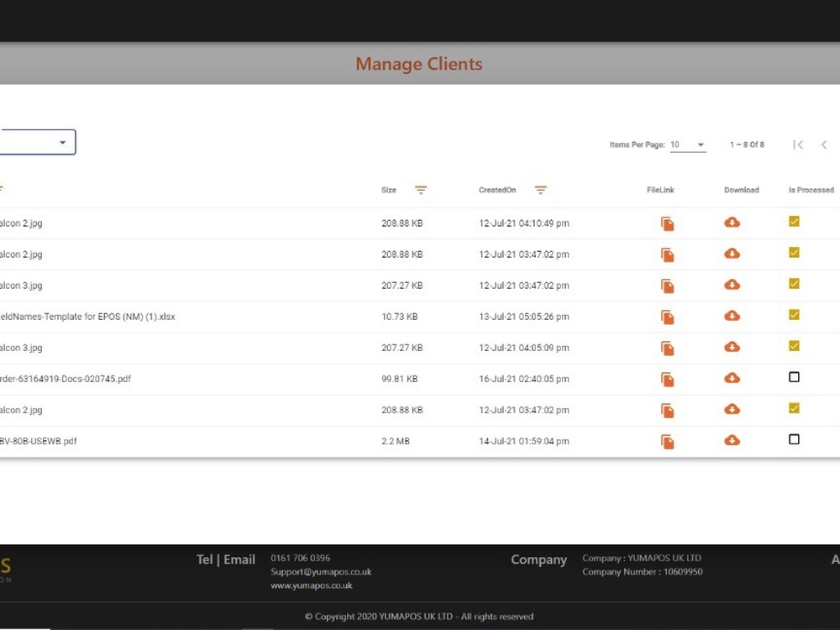Viewport: 840px width, 630px height.
Task: Open the www.yumapos.co.uk footer link
Action: pos(311,585)
